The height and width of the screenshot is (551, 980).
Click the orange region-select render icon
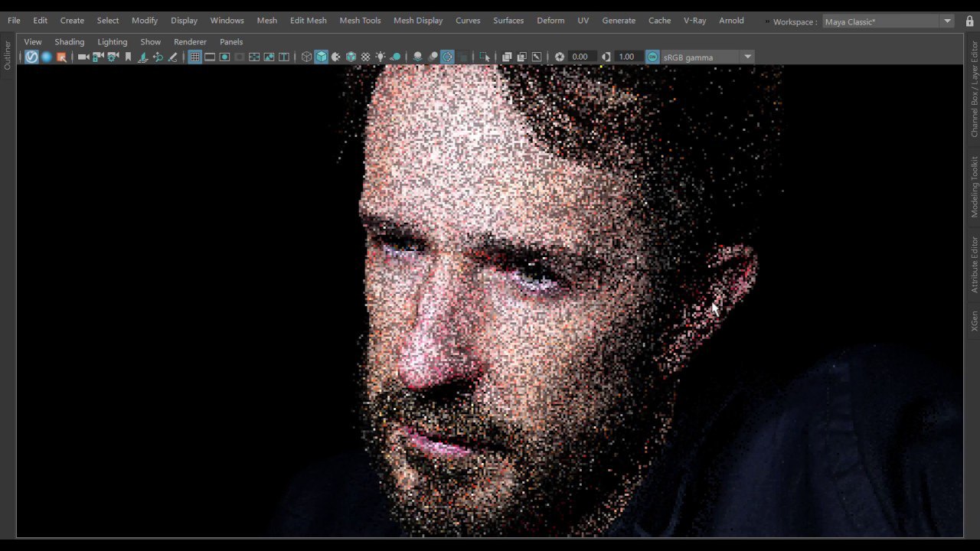[x=61, y=57]
